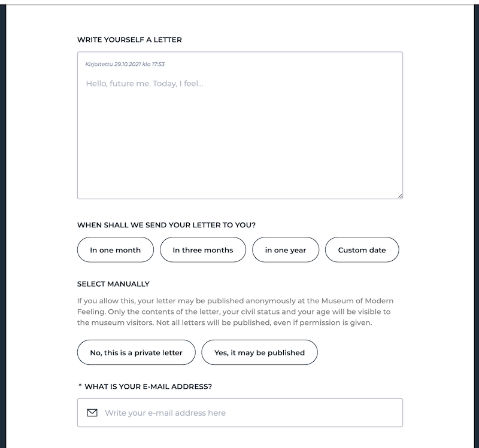
Task: Choose "In three months" for letter delivery
Action: click(203, 250)
